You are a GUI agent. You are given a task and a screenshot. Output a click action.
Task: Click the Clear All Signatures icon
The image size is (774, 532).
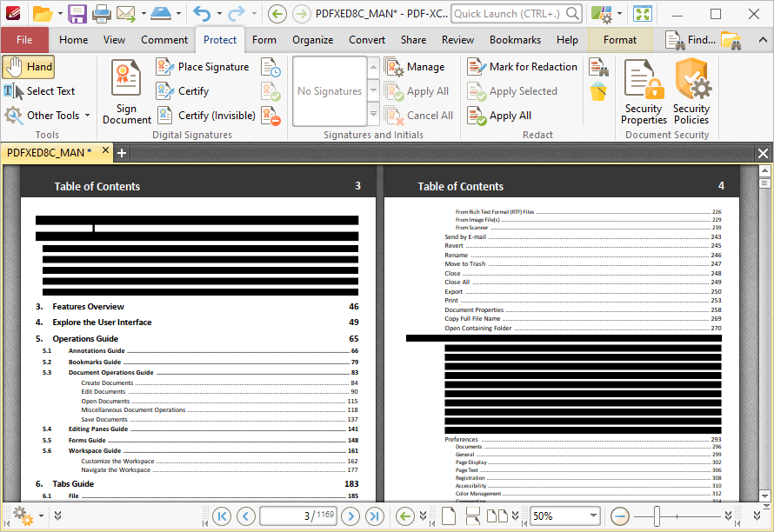click(271, 116)
